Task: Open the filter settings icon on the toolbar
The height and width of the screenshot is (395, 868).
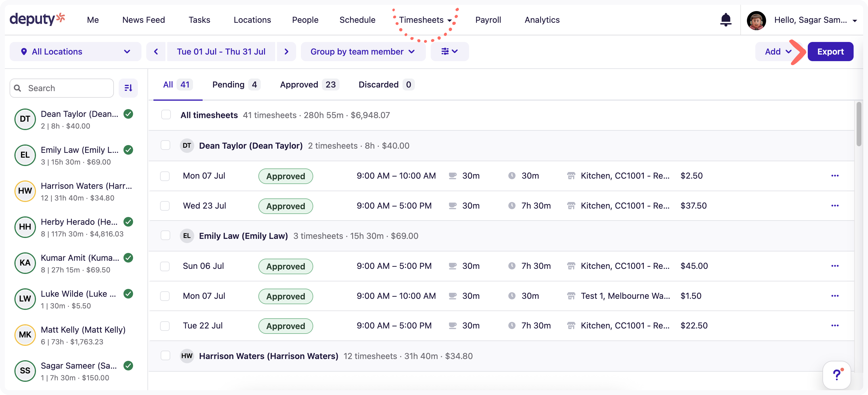Action: click(450, 51)
